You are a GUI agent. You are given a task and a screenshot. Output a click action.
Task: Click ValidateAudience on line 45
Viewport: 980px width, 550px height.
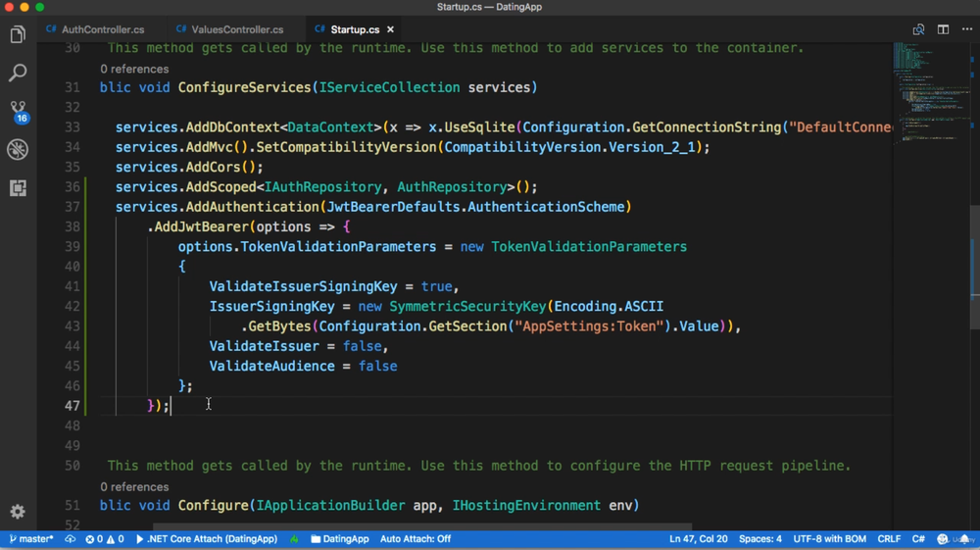[271, 367]
